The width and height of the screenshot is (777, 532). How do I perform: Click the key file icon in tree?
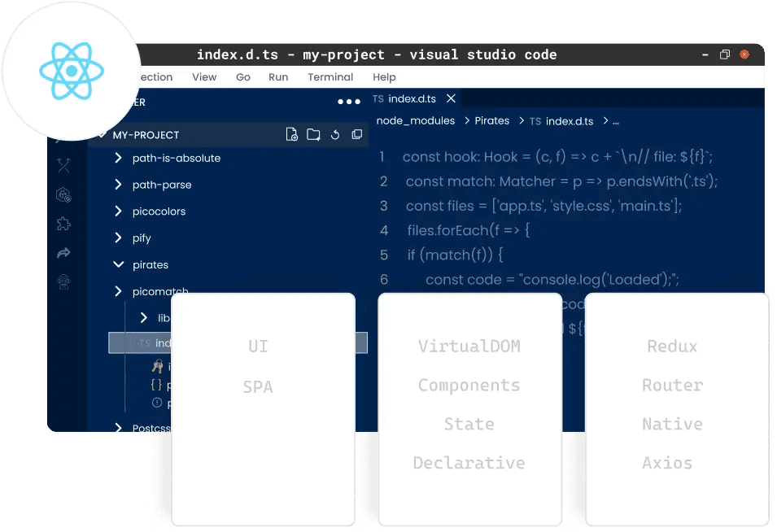pos(157,367)
